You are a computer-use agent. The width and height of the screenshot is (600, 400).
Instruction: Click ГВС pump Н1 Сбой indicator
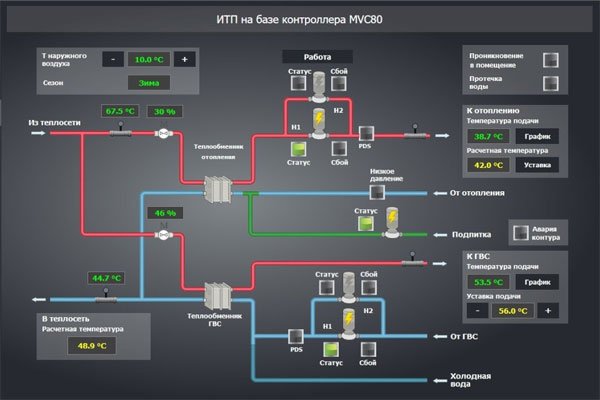coord(368,349)
